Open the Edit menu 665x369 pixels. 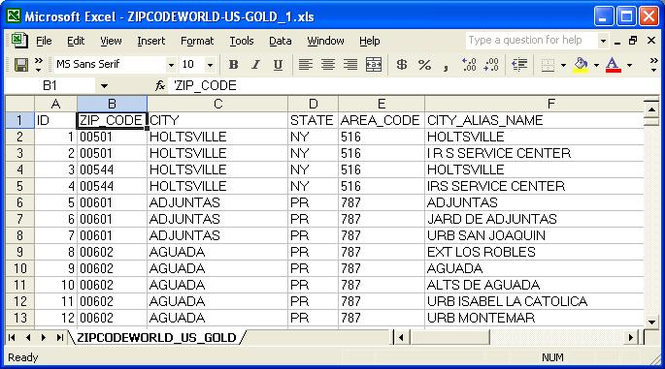click(75, 41)
